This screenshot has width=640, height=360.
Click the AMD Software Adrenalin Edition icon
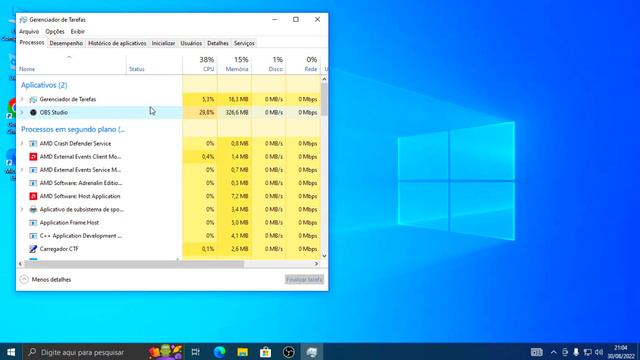[x=33, y=183]
